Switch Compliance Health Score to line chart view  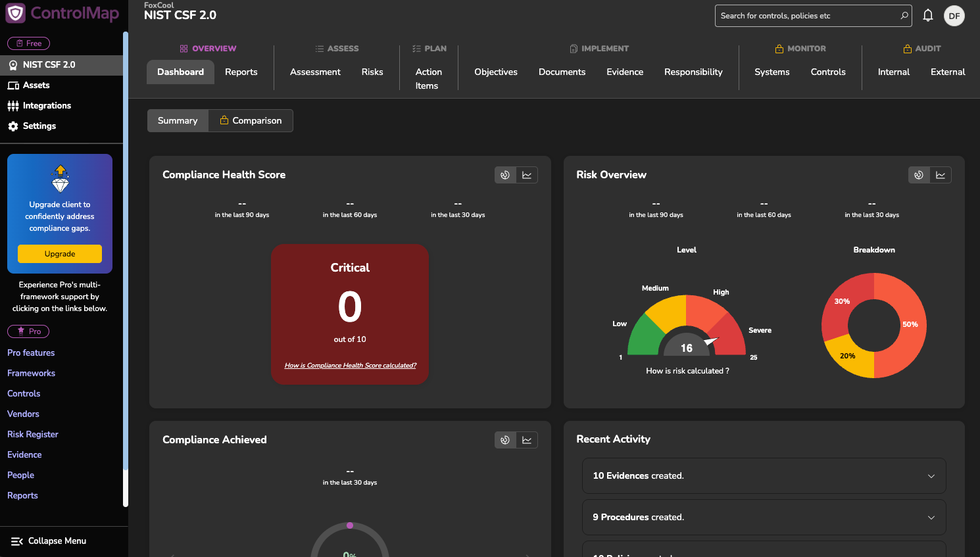click(x=527, y=175)
